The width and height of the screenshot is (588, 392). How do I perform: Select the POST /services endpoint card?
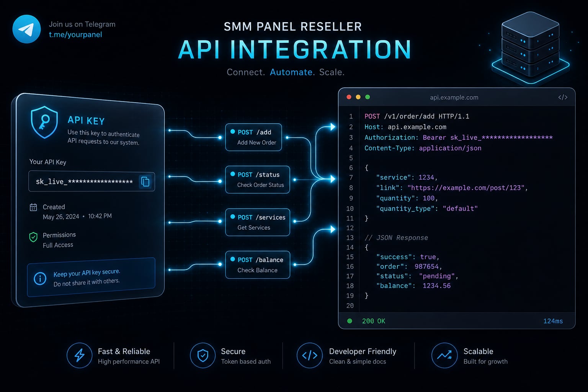click(x=258, y=222)
